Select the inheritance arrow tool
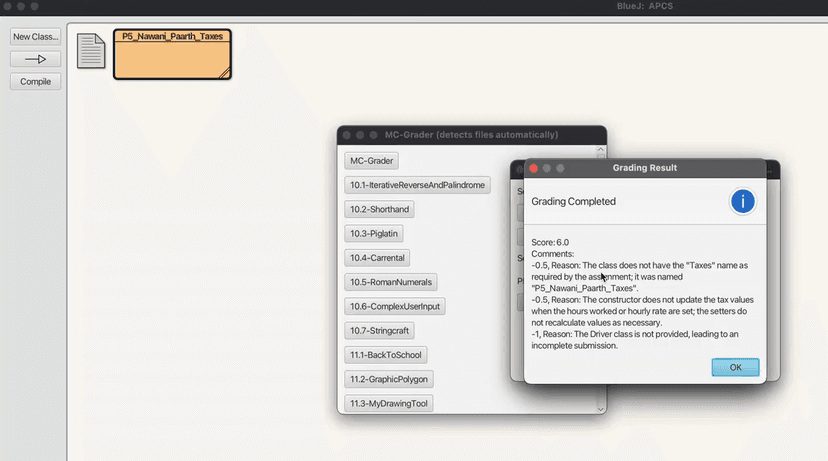The height and width of the screenshot is (461, 828). (x=35, y=59)
